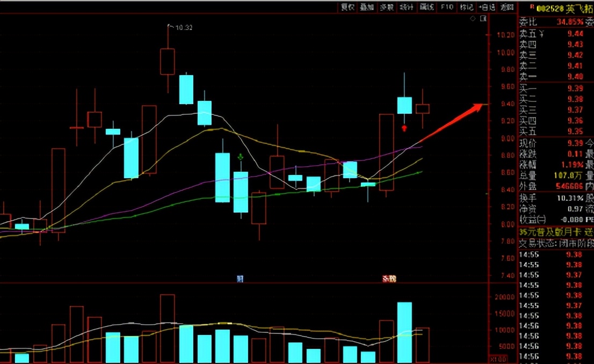Click the 涨跌 0.11 value
This screenshot has height=364, width=594.
575,154
